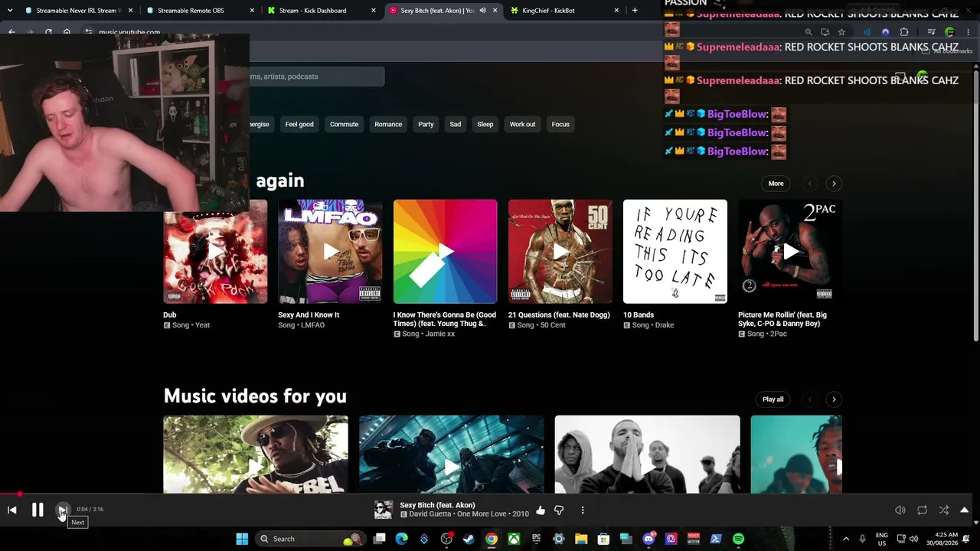
Task: Show next items in listen again carousel
Action: point(834,184)
